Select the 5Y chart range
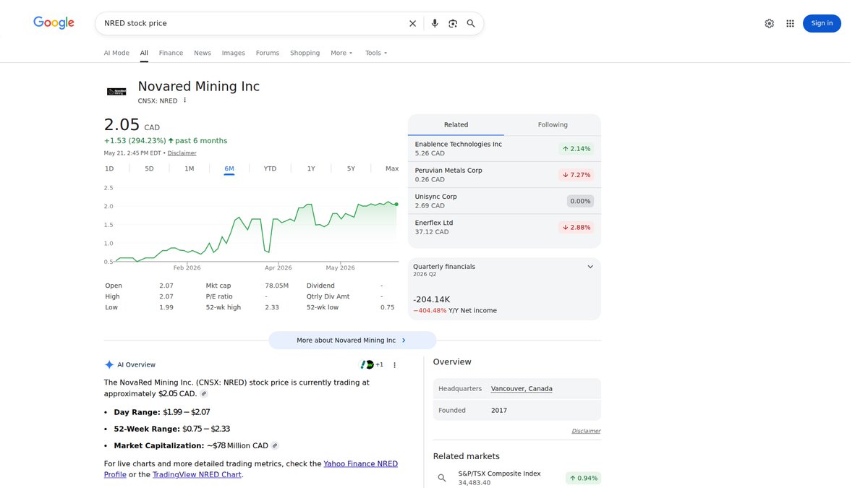868x488 pixels. click(x=351, y=168)
